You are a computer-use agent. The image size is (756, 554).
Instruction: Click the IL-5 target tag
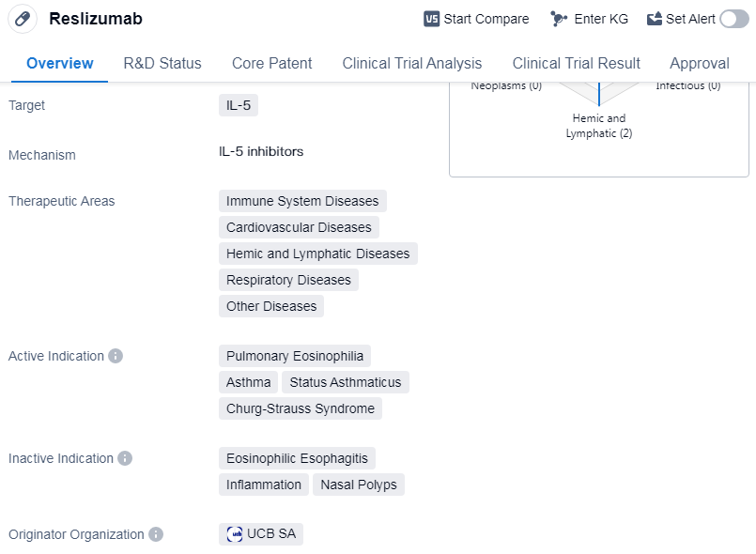[x=239, y=105]
